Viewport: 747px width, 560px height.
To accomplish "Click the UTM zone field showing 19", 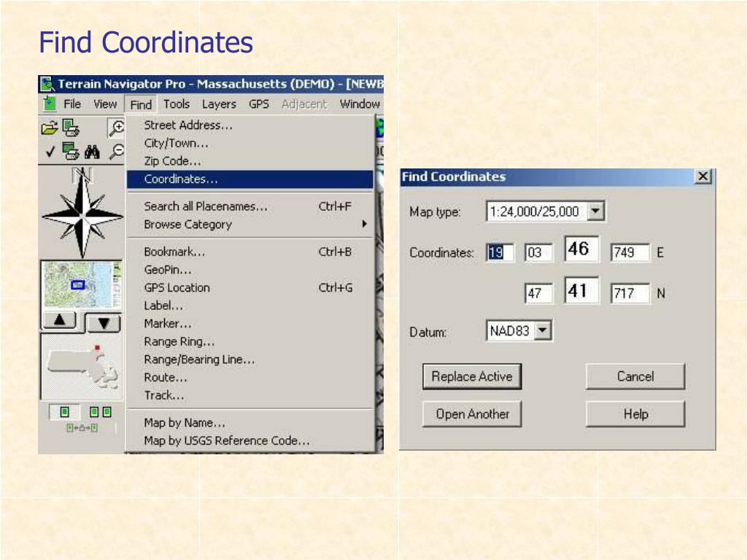I will (x=500, y=252).
